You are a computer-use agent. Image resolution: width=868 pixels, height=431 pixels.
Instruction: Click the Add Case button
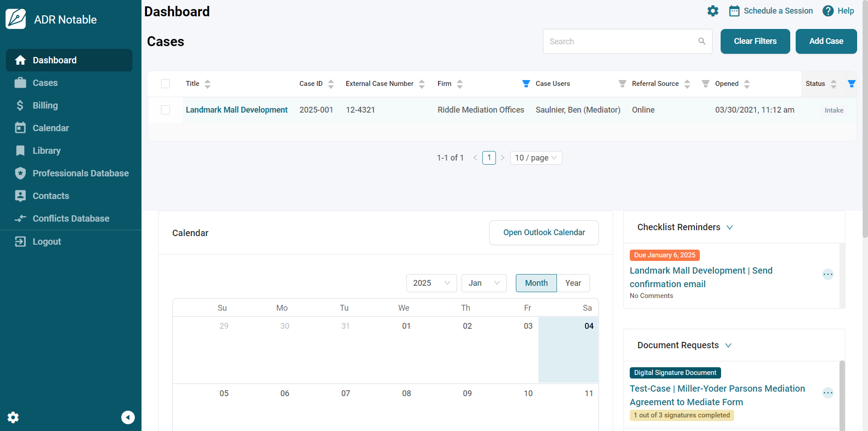tap(826, 41)
